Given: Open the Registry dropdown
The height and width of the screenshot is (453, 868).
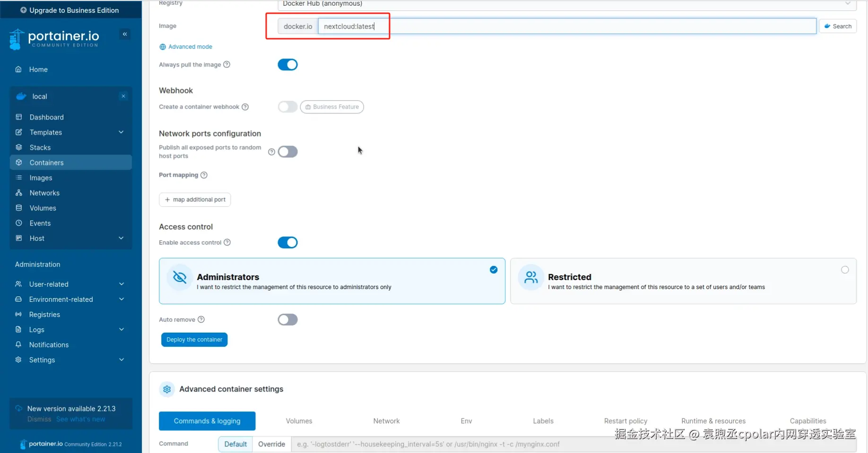Looking at the screenshot, I should [567, 5].
